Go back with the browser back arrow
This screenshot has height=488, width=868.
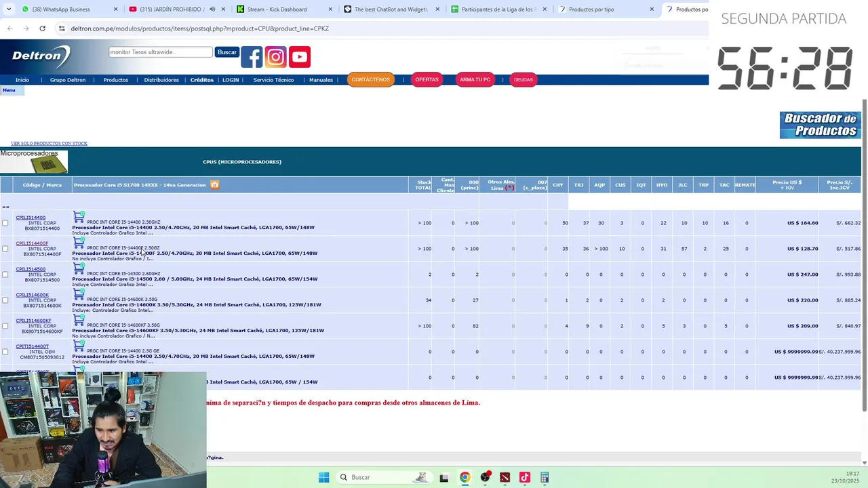pos(9,28)
